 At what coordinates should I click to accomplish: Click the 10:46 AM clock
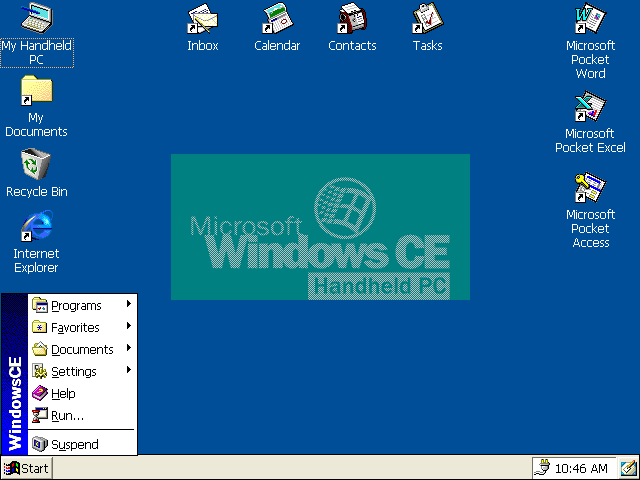coord(581,469)
